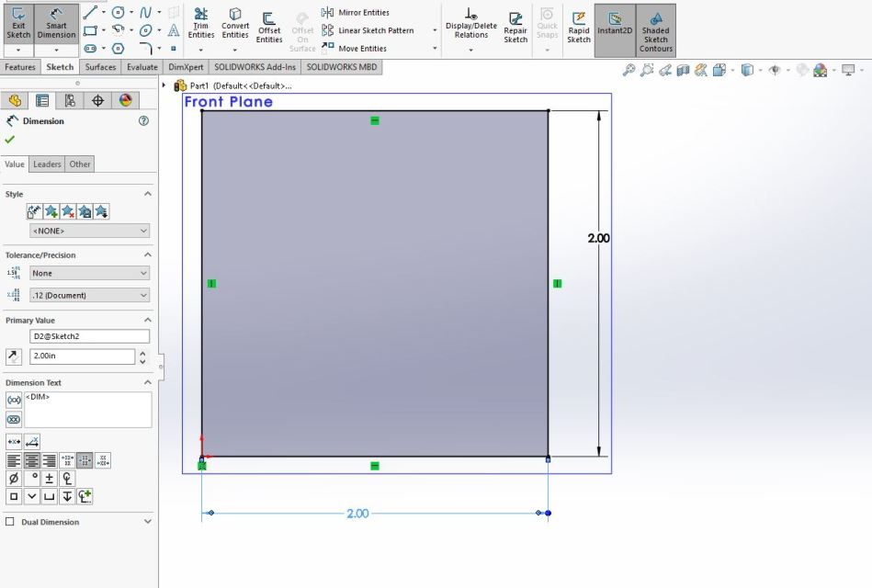Click the Rapid Sketch button
872x588 pixels.
click(x=578, y=28)
